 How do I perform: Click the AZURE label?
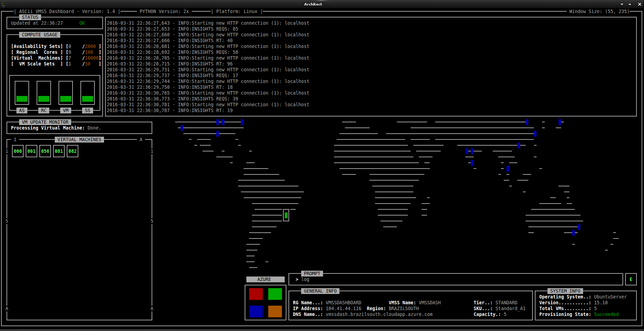264,280
